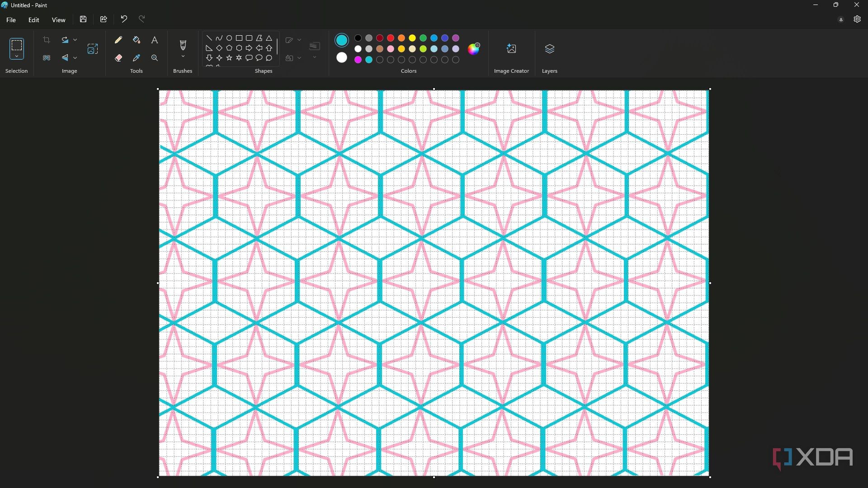Expand the shape Fill dropdown

tap(299, 58)
